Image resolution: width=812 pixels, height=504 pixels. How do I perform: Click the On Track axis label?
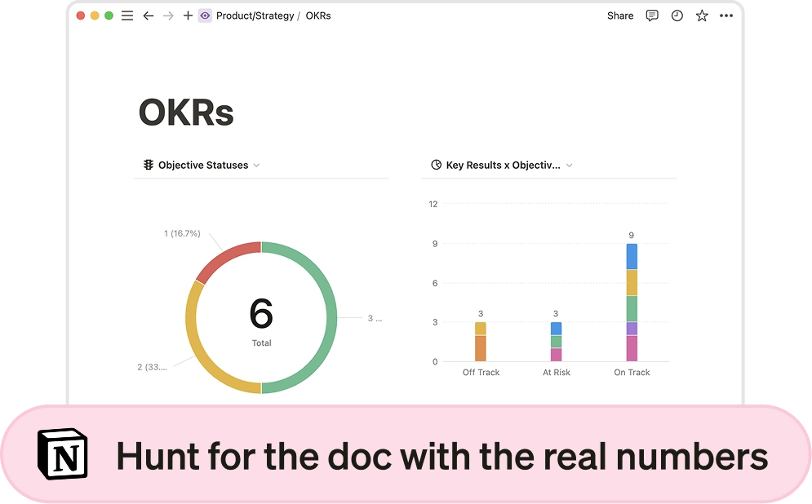pyautogui.click(x=632, y=372)
